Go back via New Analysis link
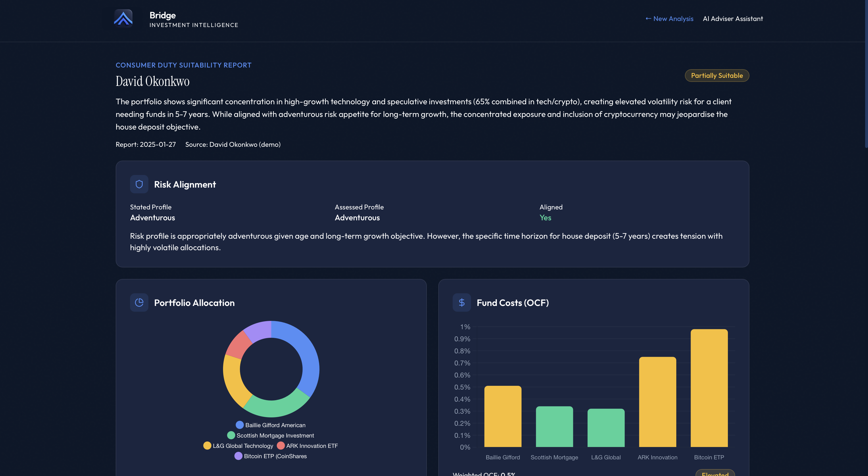Viewport: 868px width, 476px height. tap(669, 19)
